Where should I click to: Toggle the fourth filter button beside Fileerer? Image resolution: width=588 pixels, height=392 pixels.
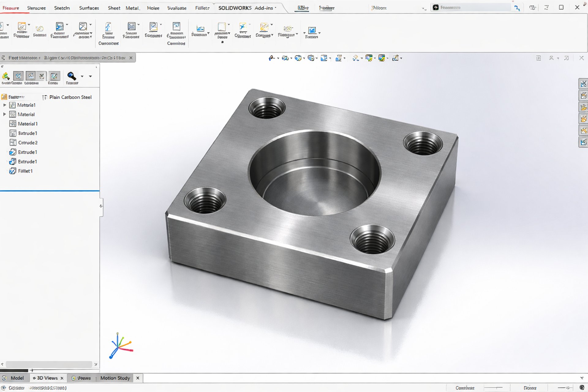pyautogui.click(x=54, y=76)
